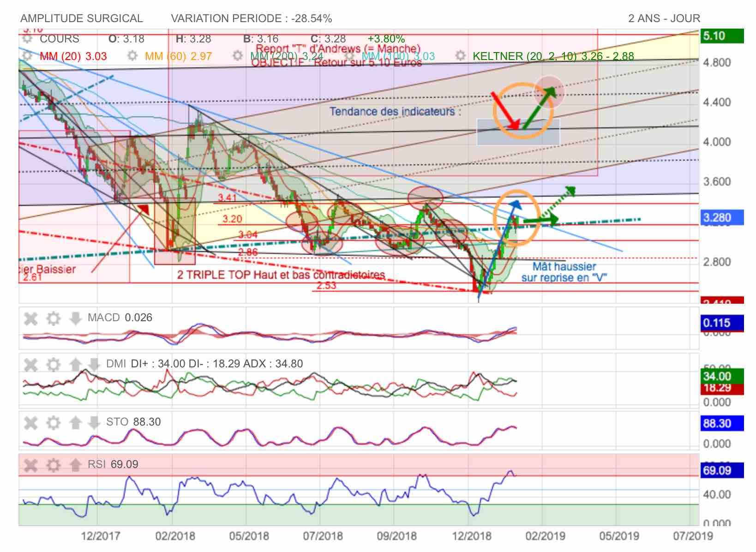Click 'Mât haussier' annotation text
This screenshot has width=756, height=552.
pos(564,267)
